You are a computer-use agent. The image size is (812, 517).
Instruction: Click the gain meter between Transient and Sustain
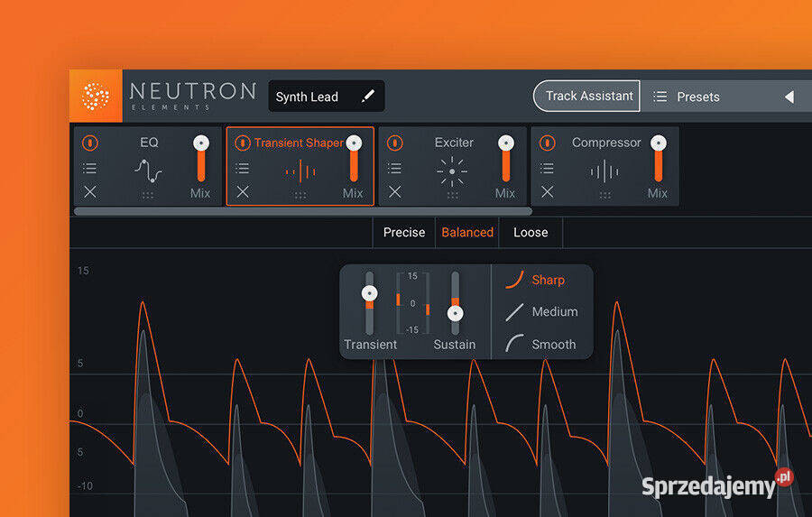tap(412, 303)
